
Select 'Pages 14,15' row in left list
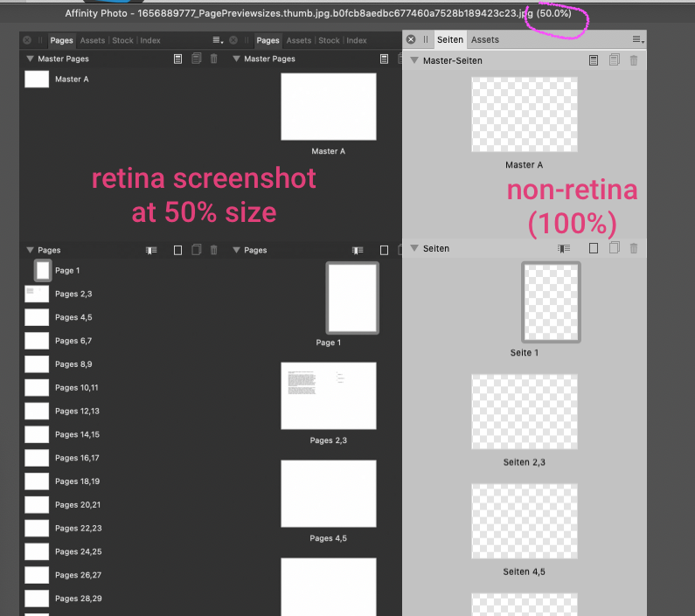point(124,435)
